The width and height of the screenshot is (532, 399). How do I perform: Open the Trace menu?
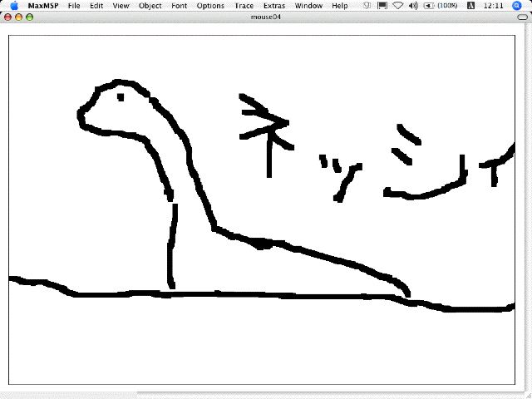pos(244,6)
